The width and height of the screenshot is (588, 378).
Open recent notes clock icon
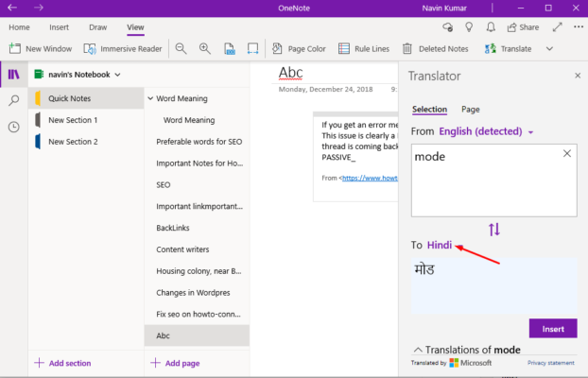(x=14, y=128)
